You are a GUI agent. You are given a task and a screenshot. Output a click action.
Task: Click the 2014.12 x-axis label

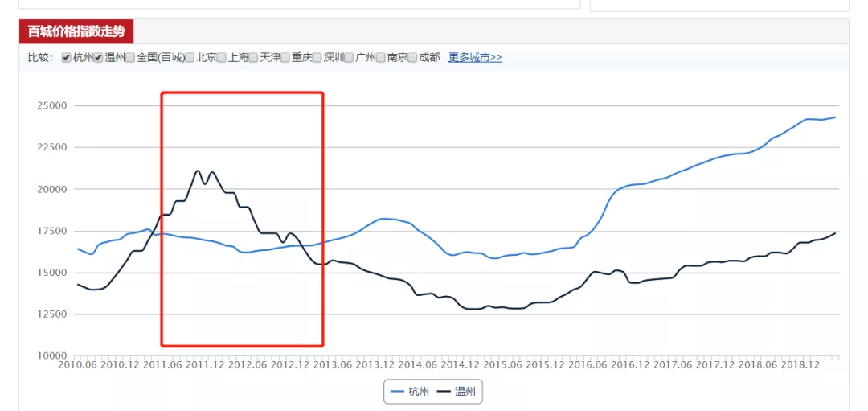pyautogui.click(x=461, y=366)
